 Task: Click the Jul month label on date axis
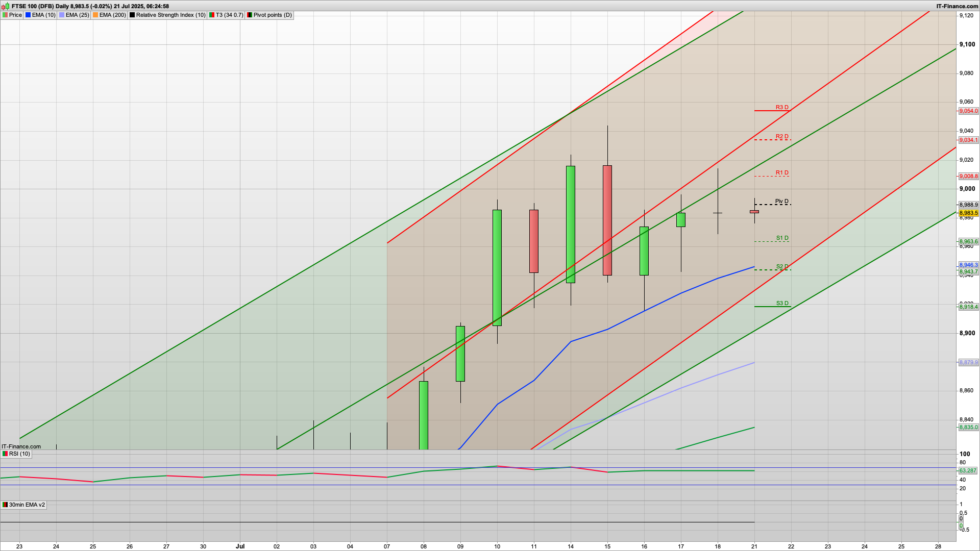tap(240, 546)
